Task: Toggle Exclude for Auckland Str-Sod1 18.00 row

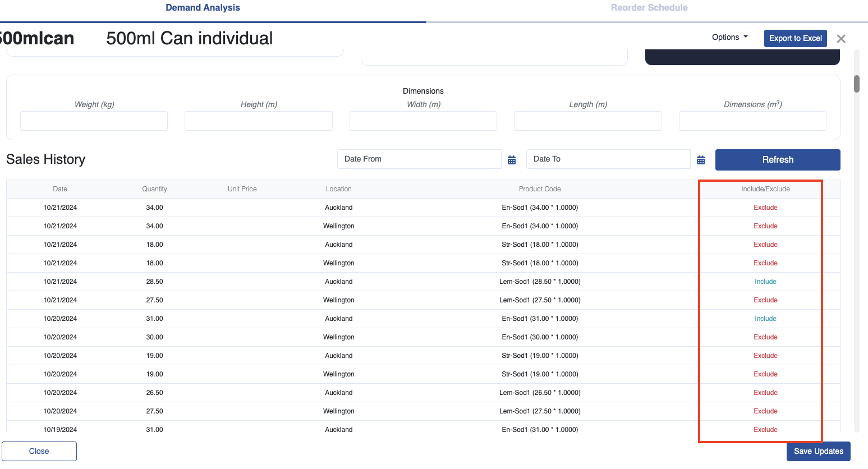Action: pyautogui.click(x=765, y=245)
